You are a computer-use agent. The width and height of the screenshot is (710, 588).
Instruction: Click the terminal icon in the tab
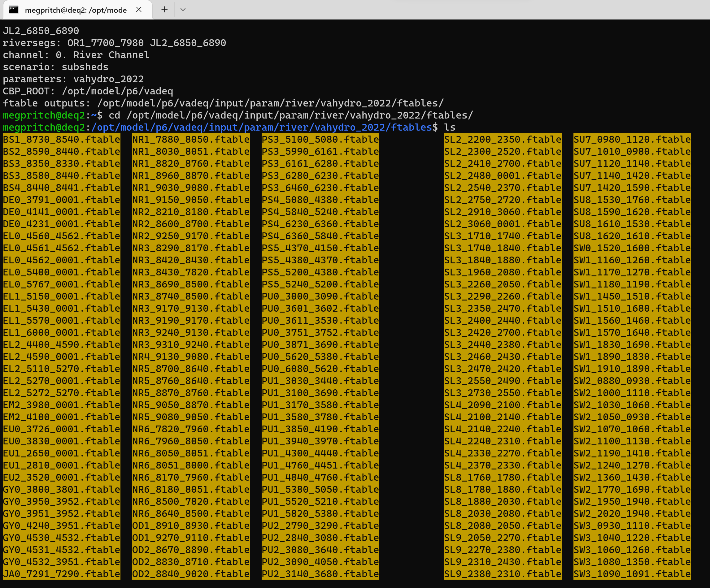click(13, 10)
